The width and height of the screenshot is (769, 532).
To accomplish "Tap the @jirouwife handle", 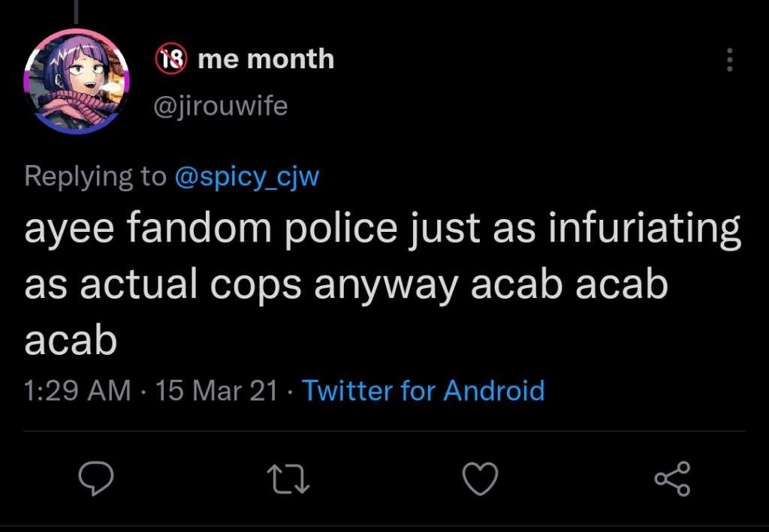I will tap(220, 106).
